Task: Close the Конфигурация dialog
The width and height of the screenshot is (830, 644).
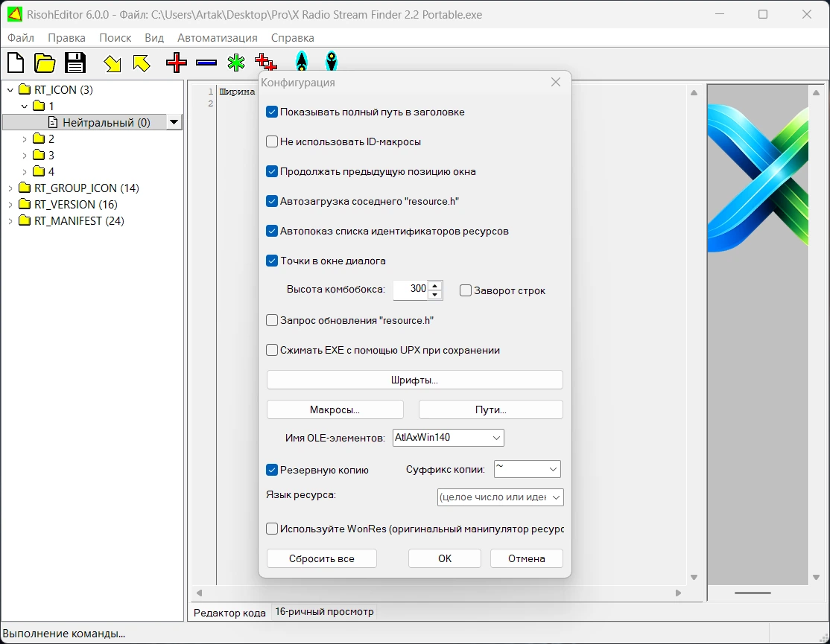Action: (x=555, y=82)
